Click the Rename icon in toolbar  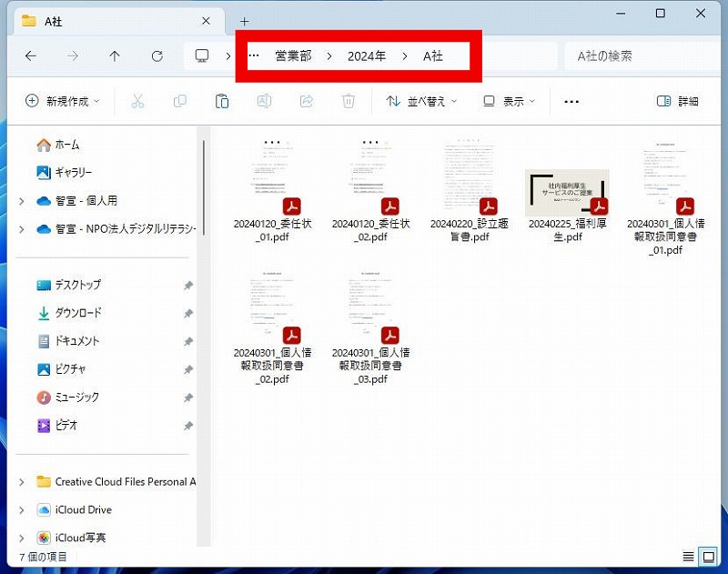(x=264, y=101)
